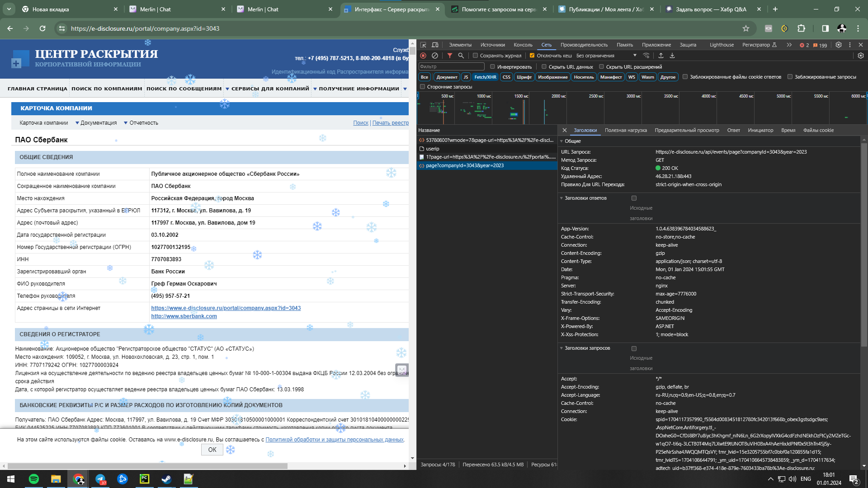Open the sberbank.com link
This screenshot has width=868, height=488.
184,316
